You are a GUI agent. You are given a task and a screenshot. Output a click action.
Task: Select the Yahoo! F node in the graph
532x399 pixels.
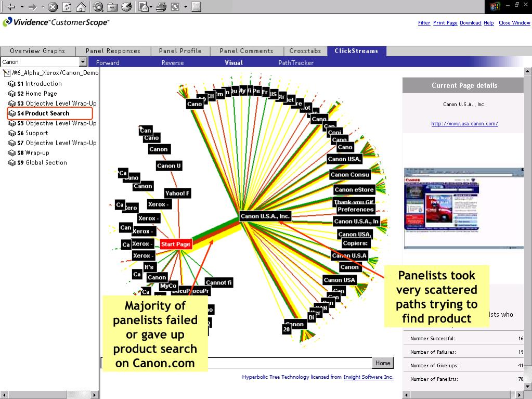tap(177, 193)
